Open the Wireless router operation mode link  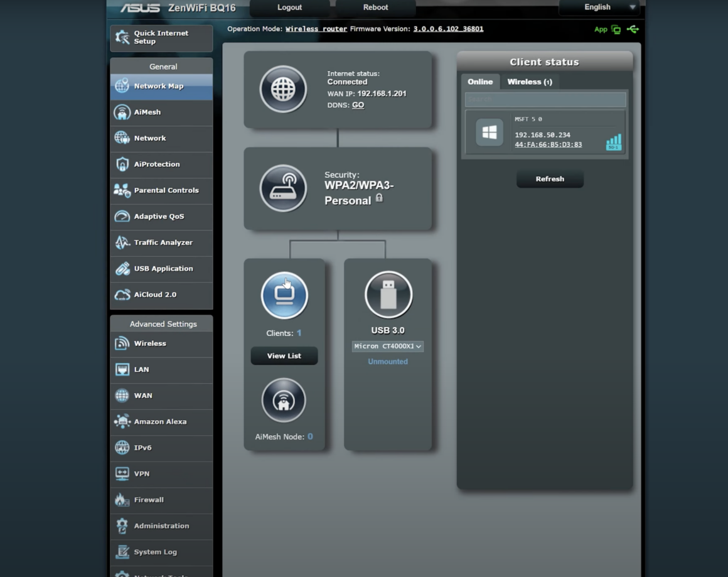316,29
